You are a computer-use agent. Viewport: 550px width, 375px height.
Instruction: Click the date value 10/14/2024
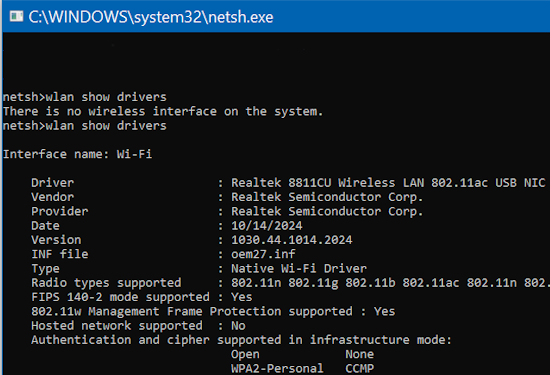coord(267,226)
